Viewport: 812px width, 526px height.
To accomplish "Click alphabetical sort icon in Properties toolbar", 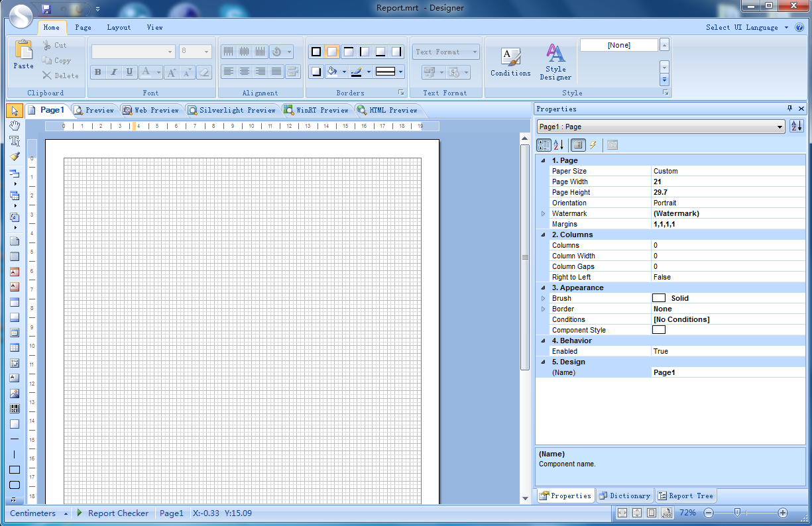I will point(559,145).
